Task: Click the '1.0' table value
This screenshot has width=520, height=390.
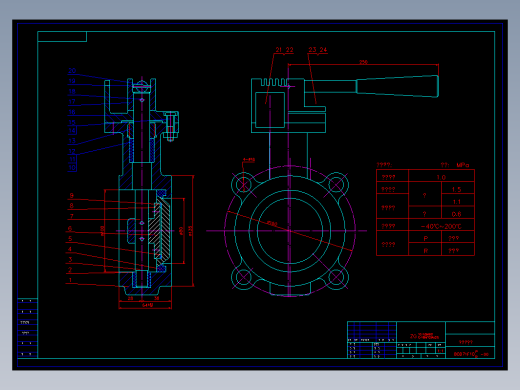Action: tap(441, 177)
